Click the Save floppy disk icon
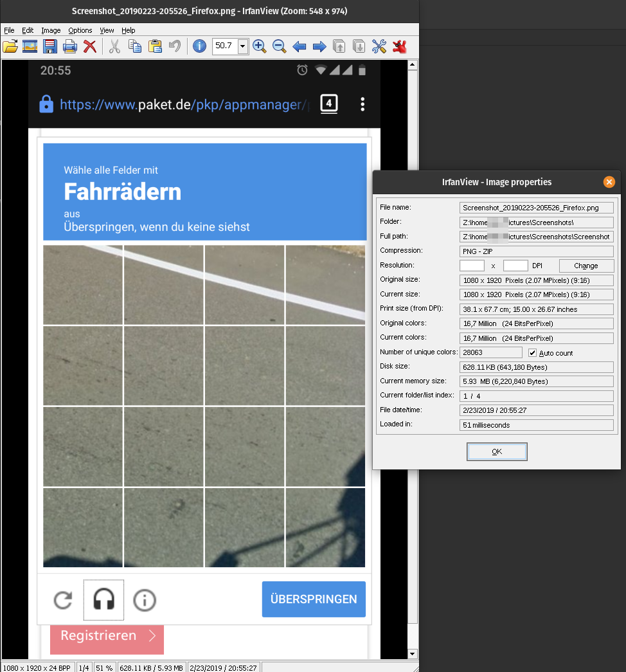Screen dimensions: 626x672 pyautogui.click(x=49, y=46)
